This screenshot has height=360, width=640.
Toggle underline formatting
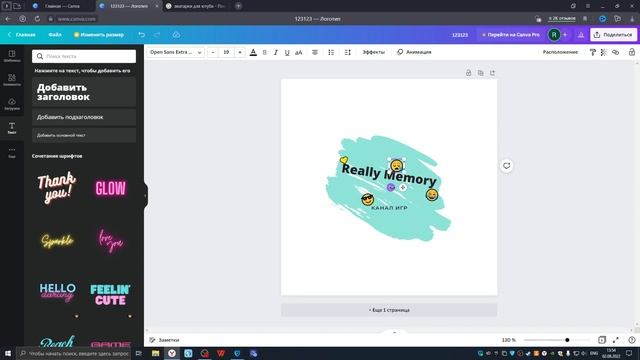[287, 52]
